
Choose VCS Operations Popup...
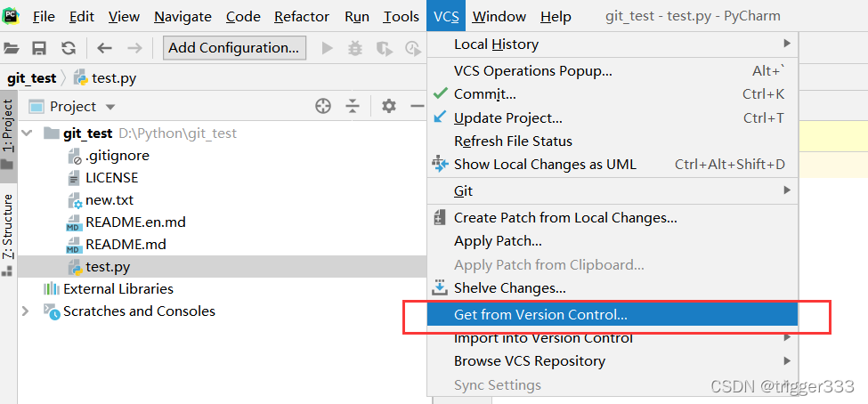[x=612, y=71]
